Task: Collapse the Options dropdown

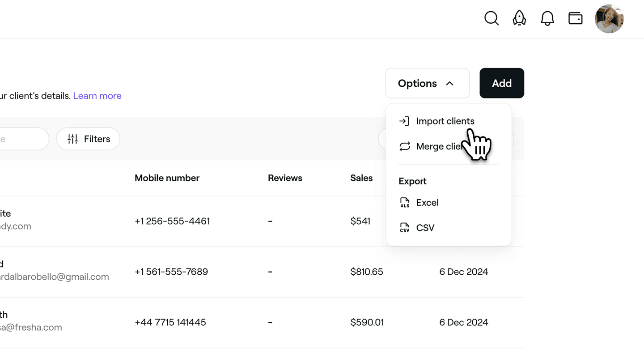Action: pyautogui.click(x=428, y=83)
